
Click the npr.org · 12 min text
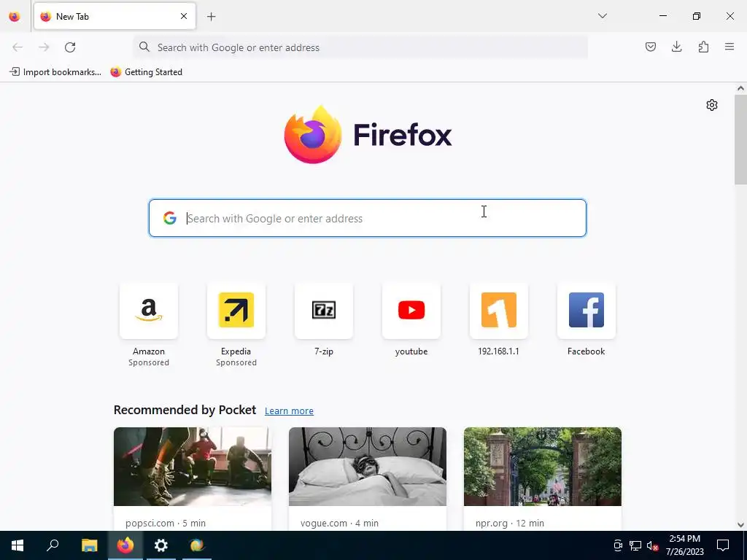[510, 524]
